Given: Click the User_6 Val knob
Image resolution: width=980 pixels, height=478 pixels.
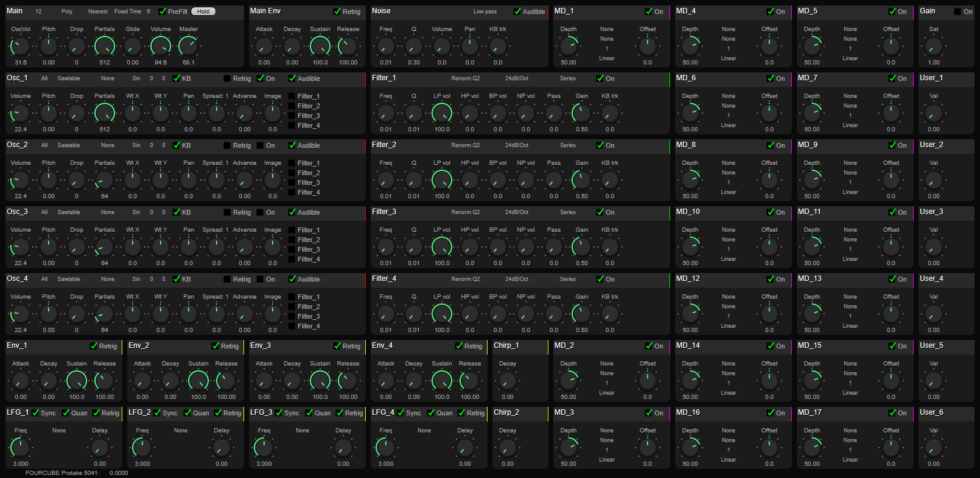Looking at the screenshot, I should pyautogui.click(x=934, y=447).
